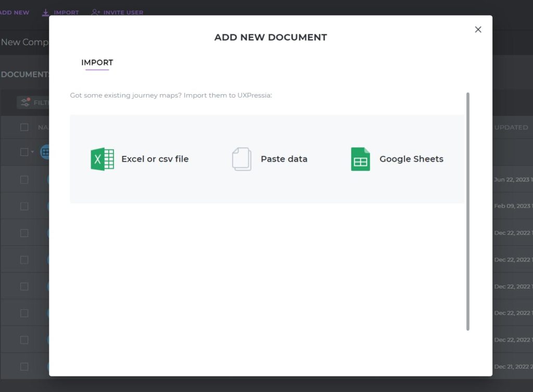Click the dialog vertical scrollbar
The height and width of the screenshot is (392, 533).
pos(468,211)
